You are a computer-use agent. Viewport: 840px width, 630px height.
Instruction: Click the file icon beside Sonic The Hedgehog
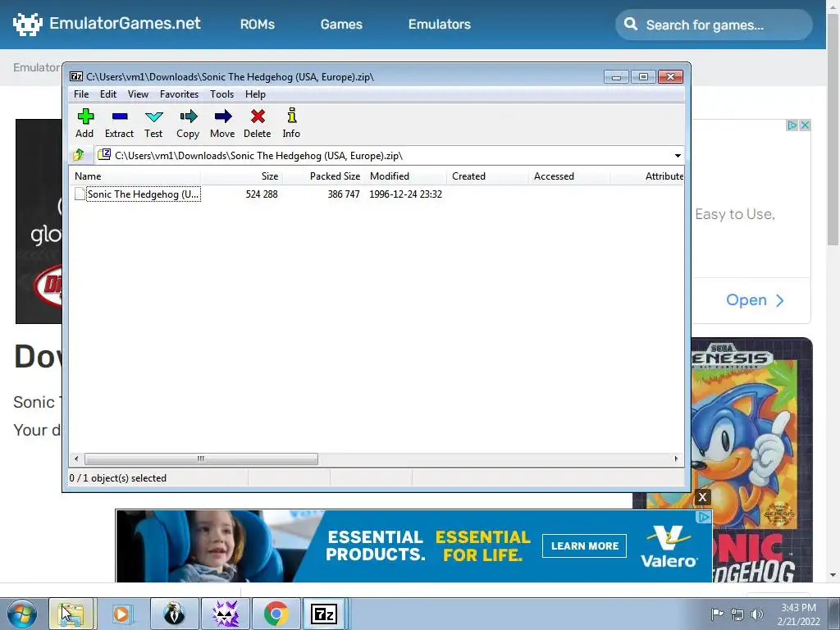click(80, 194)
